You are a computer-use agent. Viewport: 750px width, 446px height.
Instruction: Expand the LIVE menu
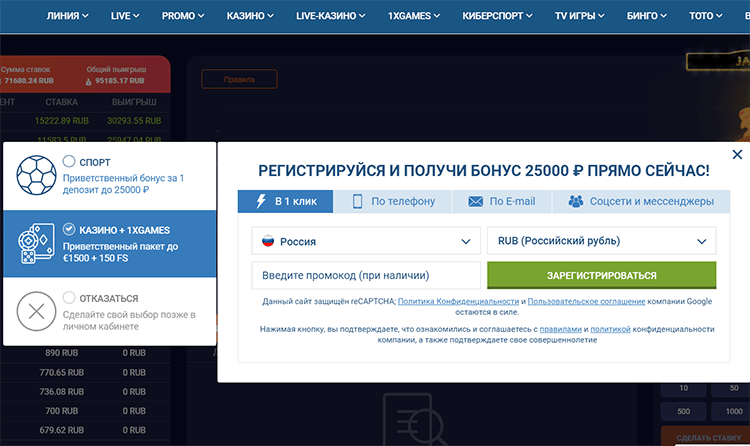tap(125, 16)
